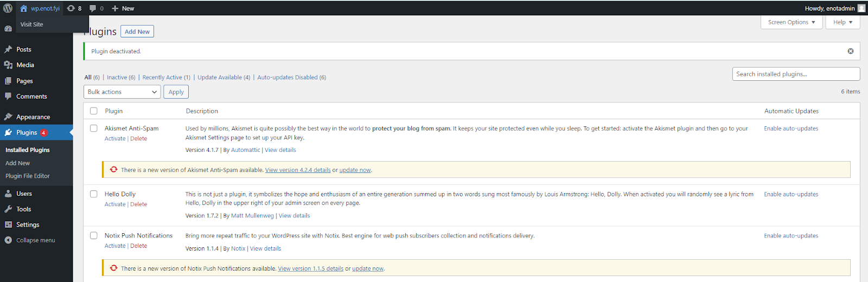
Task: Click the Howdy, enotadmin account text
Action: pos(829,9)
